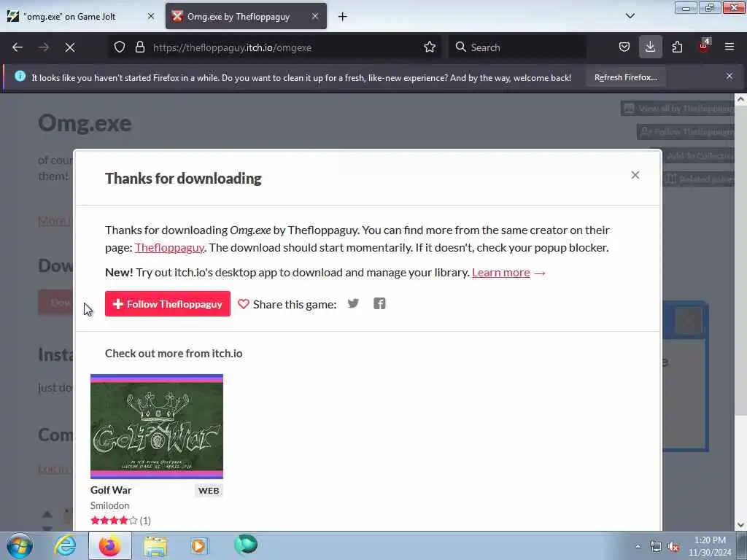The image size is (747, 560).
Task: Open the green round taskbar application
Action: (246, 545)
